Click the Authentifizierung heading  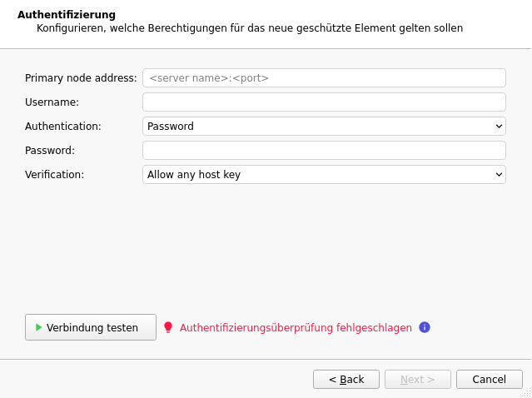[x=67, y=15]
